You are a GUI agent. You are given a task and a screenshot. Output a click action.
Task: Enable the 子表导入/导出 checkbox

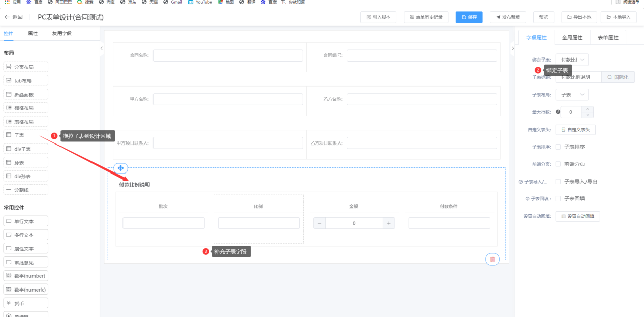pyautogui.click(x=558, y=181)
